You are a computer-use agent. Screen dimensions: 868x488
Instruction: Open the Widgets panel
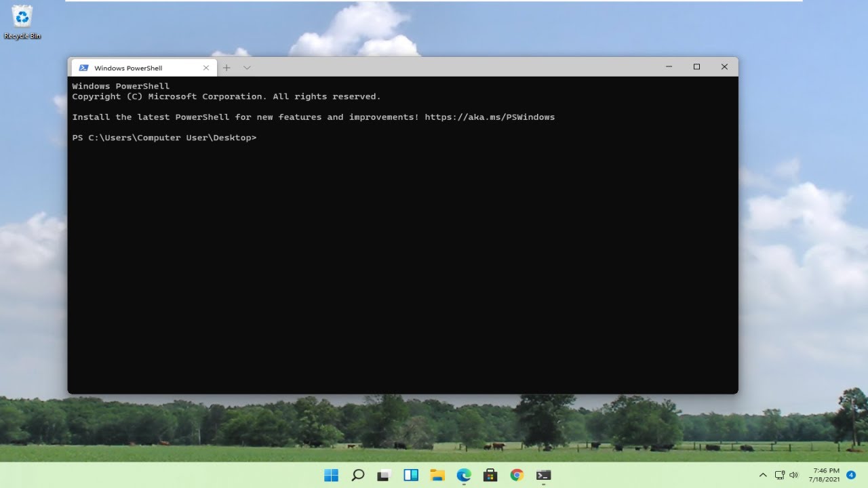coord(411,475)
